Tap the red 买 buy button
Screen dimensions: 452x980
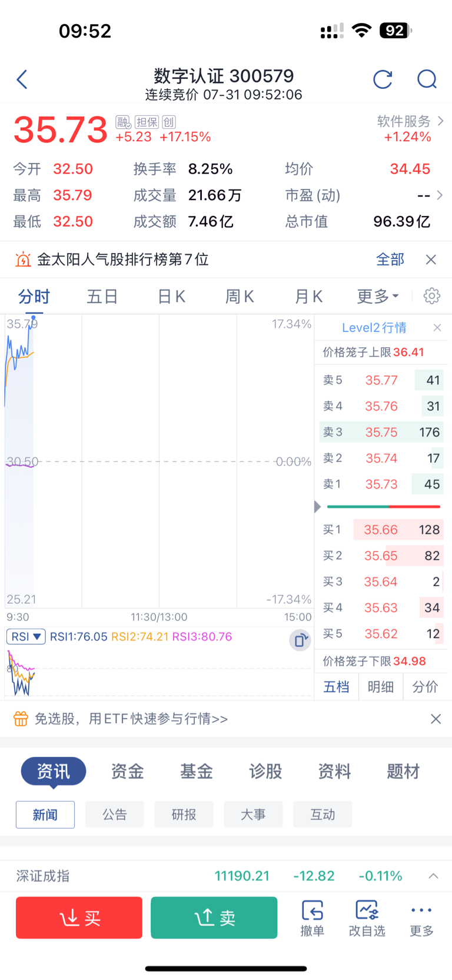(x=79, y=918)
